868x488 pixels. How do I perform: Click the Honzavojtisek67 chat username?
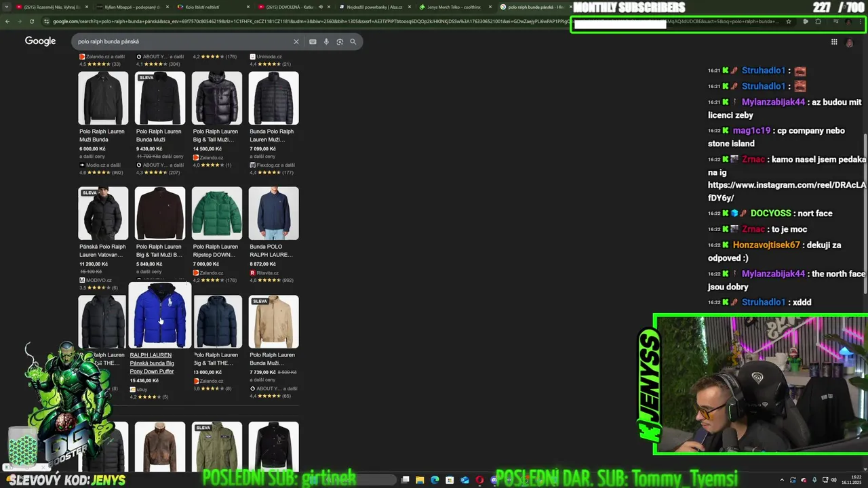click(x=766, y=245)
